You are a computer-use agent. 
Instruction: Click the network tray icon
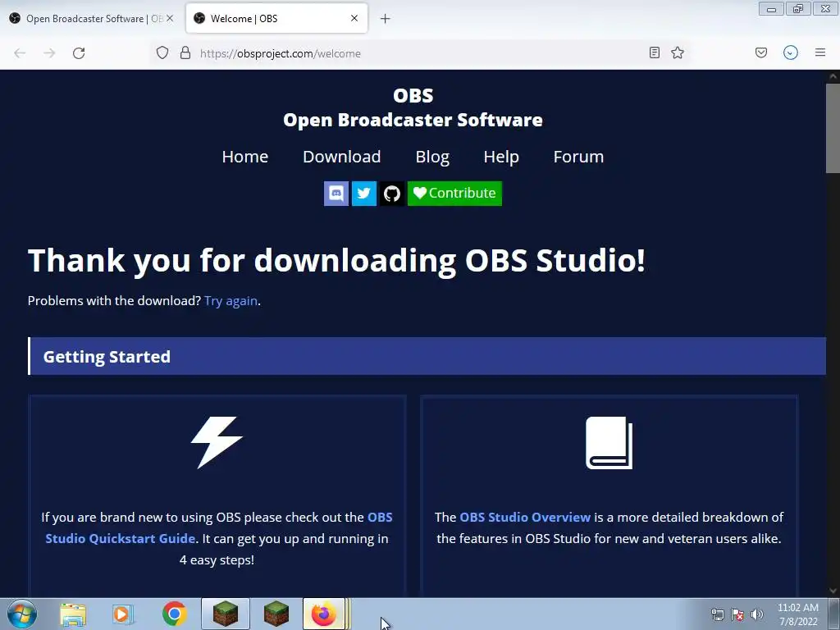pos(717,614)
